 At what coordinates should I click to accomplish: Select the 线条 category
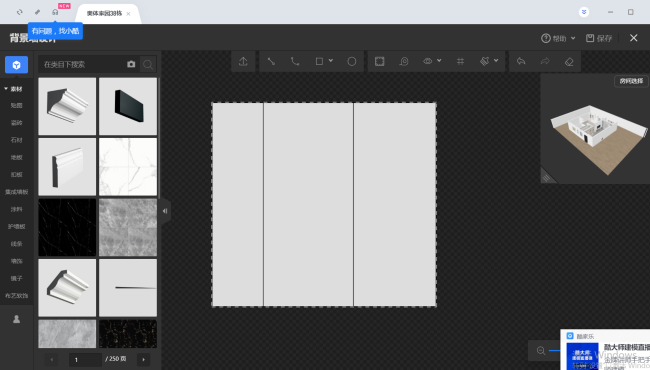(x=17, y=244)
